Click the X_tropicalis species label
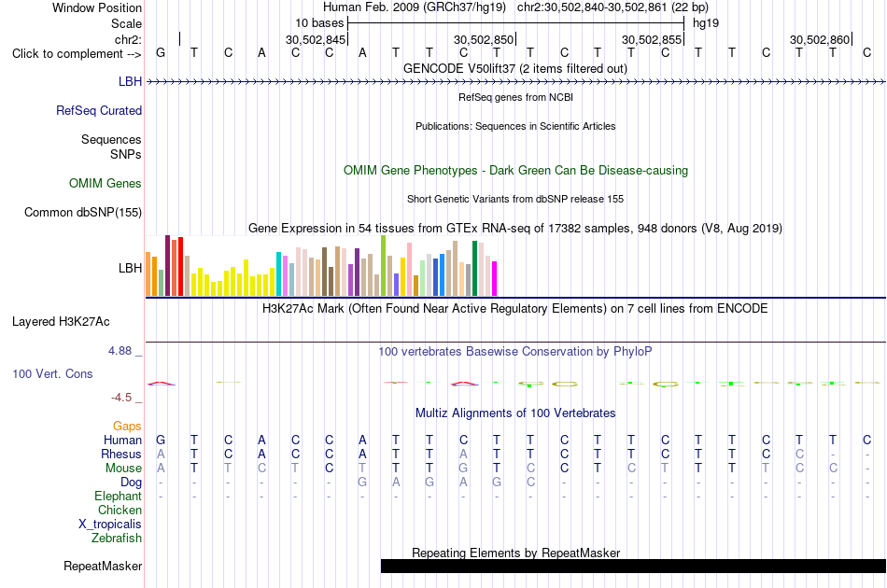The image size is (887, 588). 110,525
